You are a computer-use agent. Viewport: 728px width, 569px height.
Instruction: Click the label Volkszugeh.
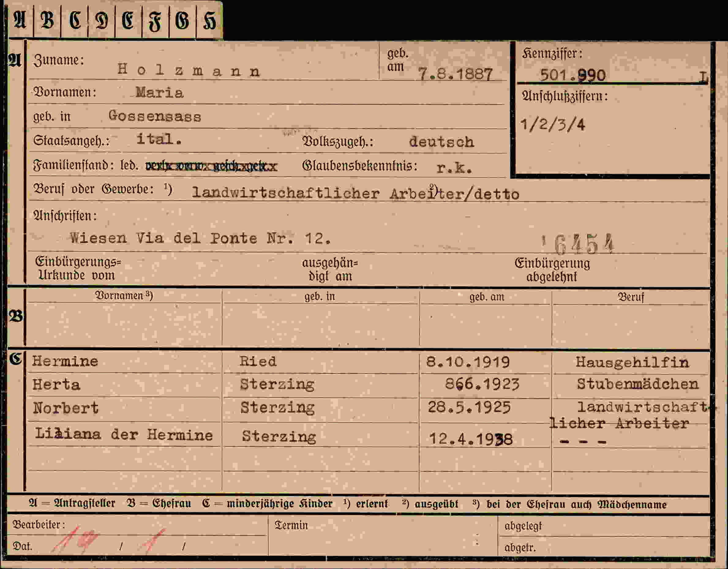(x=338, y=142)
